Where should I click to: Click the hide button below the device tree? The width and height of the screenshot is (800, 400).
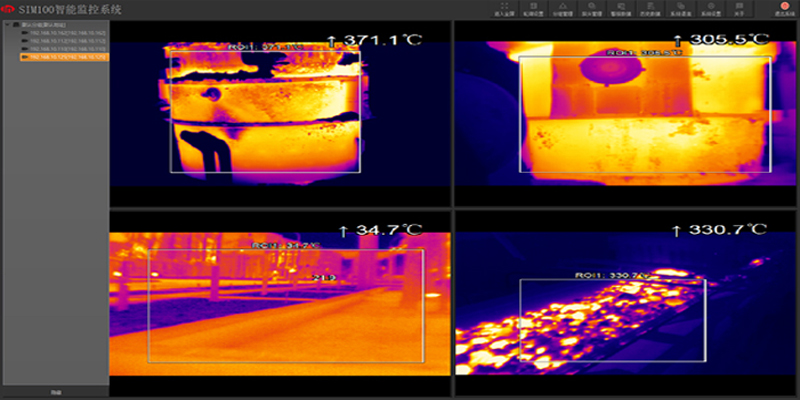54,393
